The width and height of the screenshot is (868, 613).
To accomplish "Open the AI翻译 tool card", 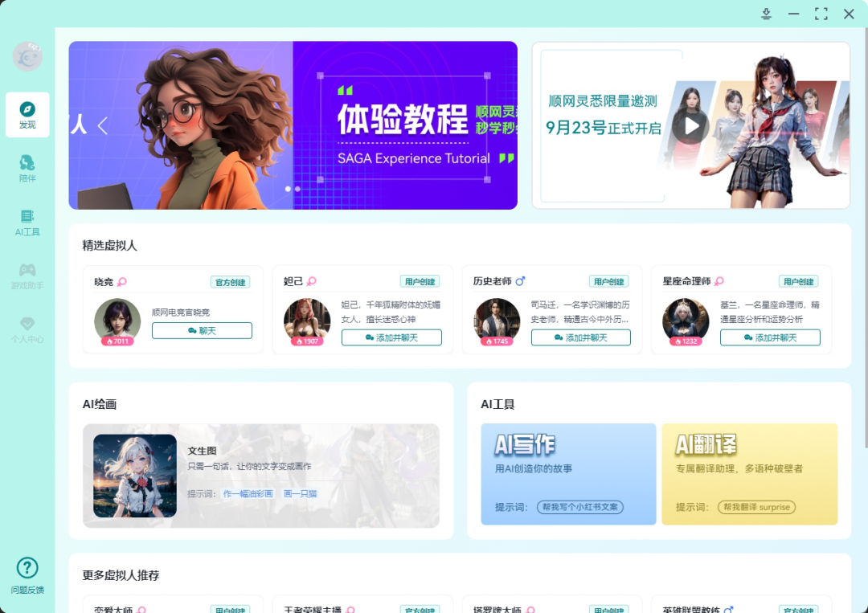I will click(x=750, y=474).
